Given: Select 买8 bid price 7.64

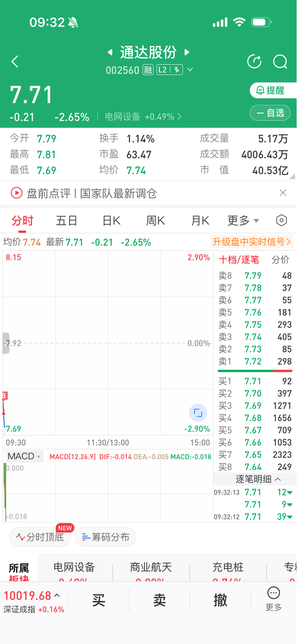Looking at the screenshot, I should (255, 467).
